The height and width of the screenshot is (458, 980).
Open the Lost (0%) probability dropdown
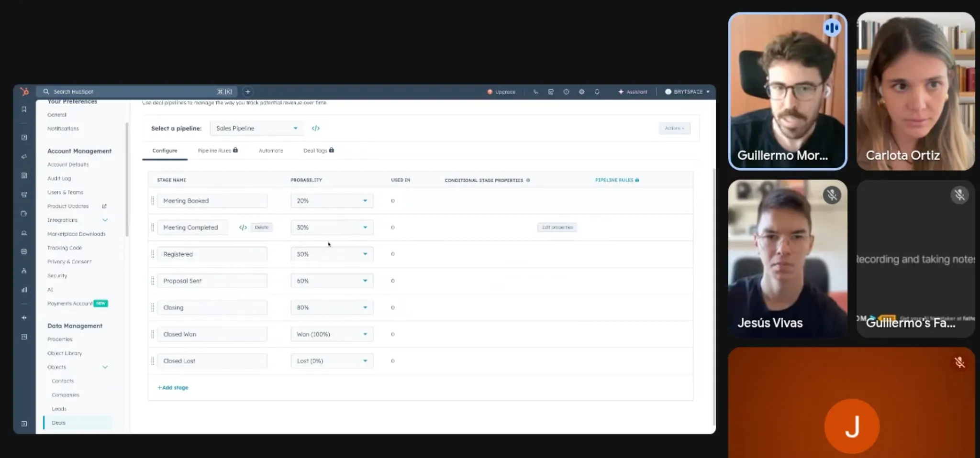click(332, 361)
